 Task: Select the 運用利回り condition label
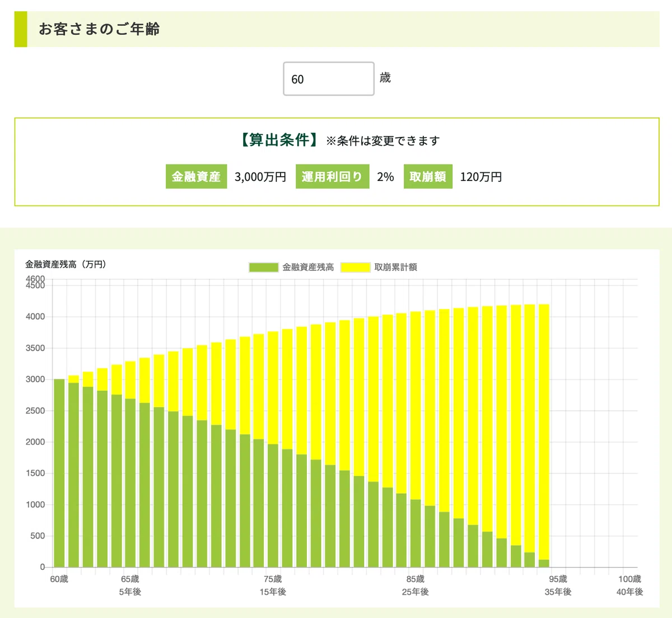coord(333,176)
